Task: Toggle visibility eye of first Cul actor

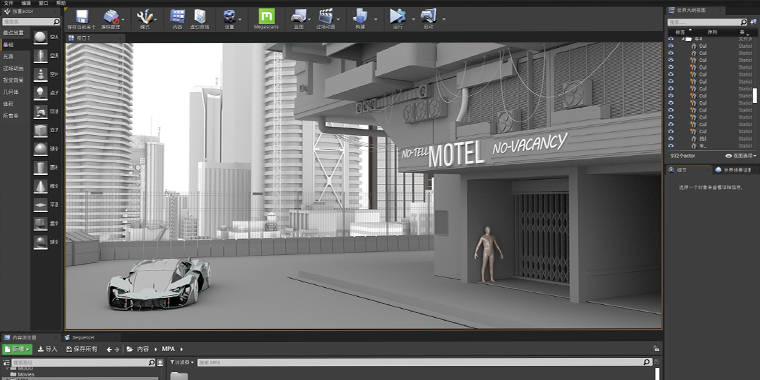Action: click(671, 46)
